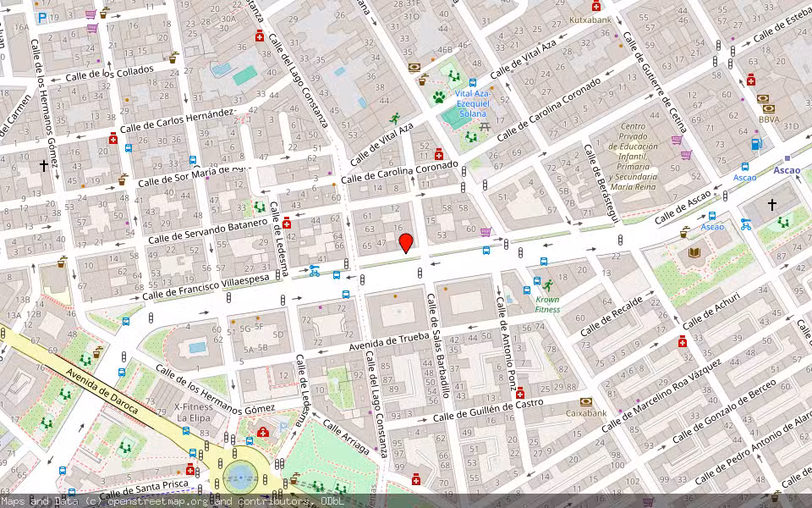The height and width of the screenshot is (508, 812).
Task: Select the Calle de Marcelino Roa Vázquez label
Action: pyautogui.click(x=661, y=395)
